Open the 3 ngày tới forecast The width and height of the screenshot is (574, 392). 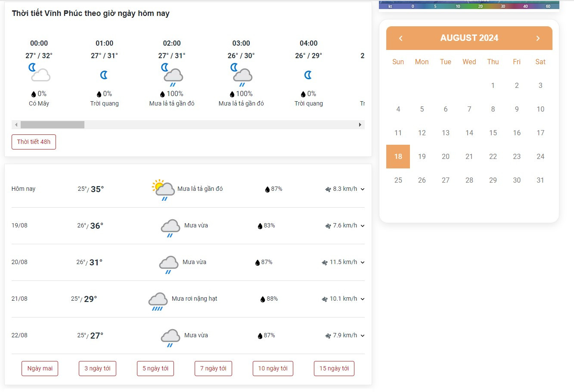click(97, 368)
